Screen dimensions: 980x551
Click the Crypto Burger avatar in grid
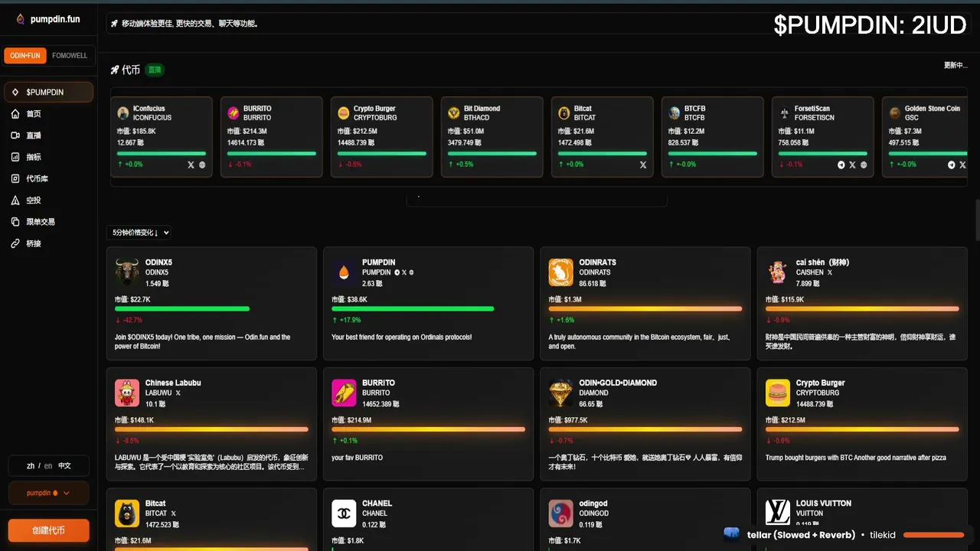coord(778,393)
